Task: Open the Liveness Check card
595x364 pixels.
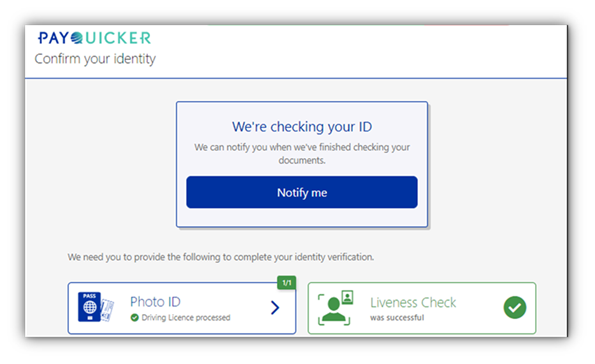Action: [422, 308]
